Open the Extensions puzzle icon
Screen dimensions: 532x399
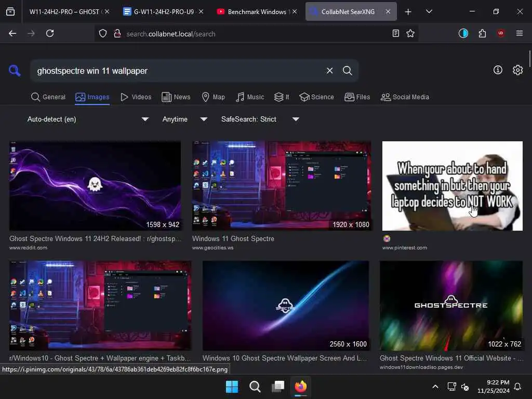[482, 33]
